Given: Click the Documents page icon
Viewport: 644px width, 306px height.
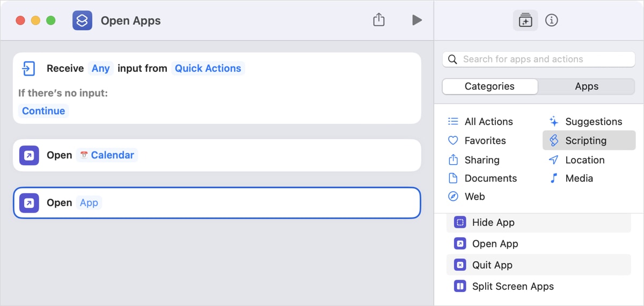Looking at the screenshot, I should click(453, 178).
